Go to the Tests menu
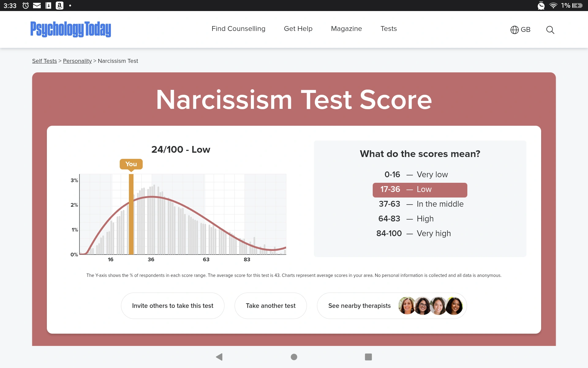The width and height of the screenshot is (588, 368). point(389,29)
